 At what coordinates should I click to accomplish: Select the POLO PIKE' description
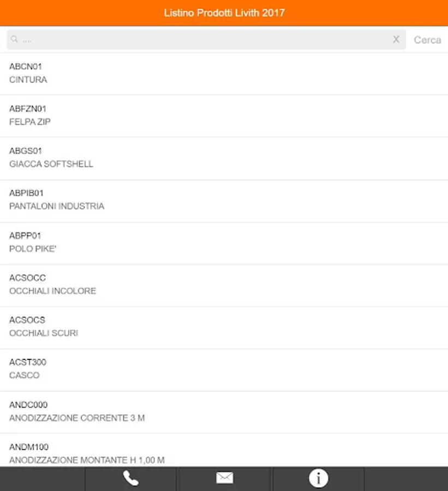pyautogui.click(x=33, y=249)
